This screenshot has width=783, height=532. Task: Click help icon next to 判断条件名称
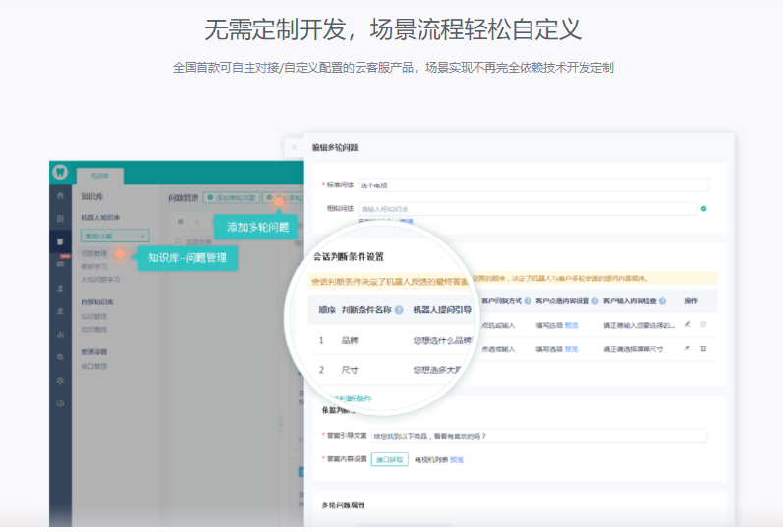tap(399, 310)
